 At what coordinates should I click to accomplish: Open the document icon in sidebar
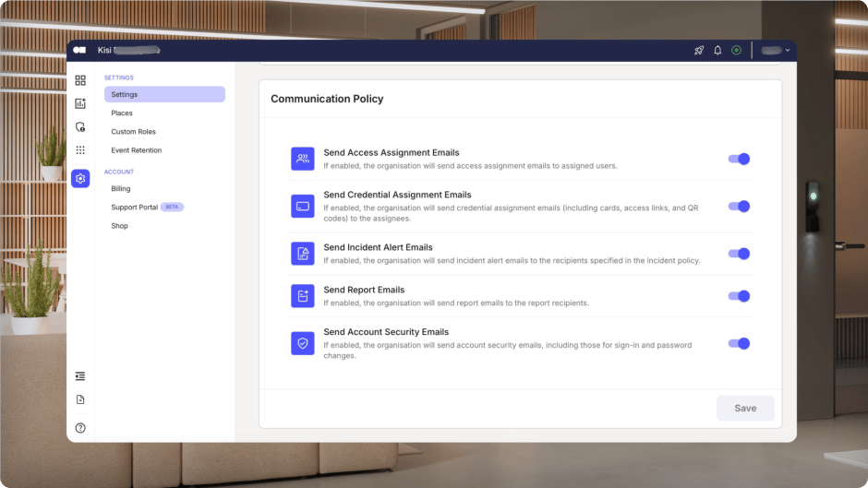coord(80,399)
